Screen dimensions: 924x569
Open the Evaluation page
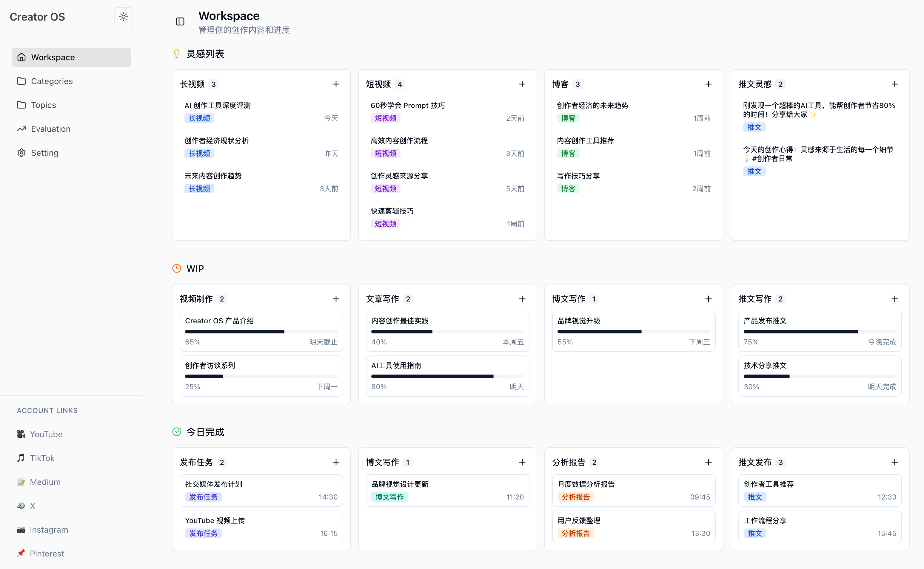(71, 129)
